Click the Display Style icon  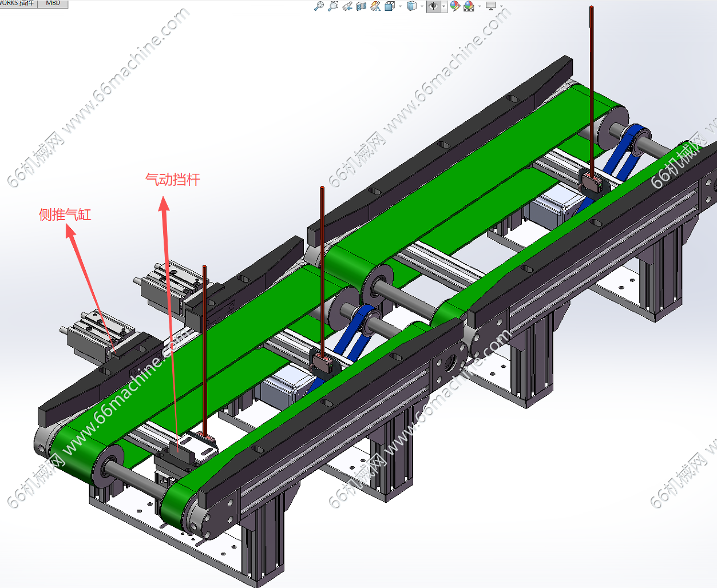411,6
